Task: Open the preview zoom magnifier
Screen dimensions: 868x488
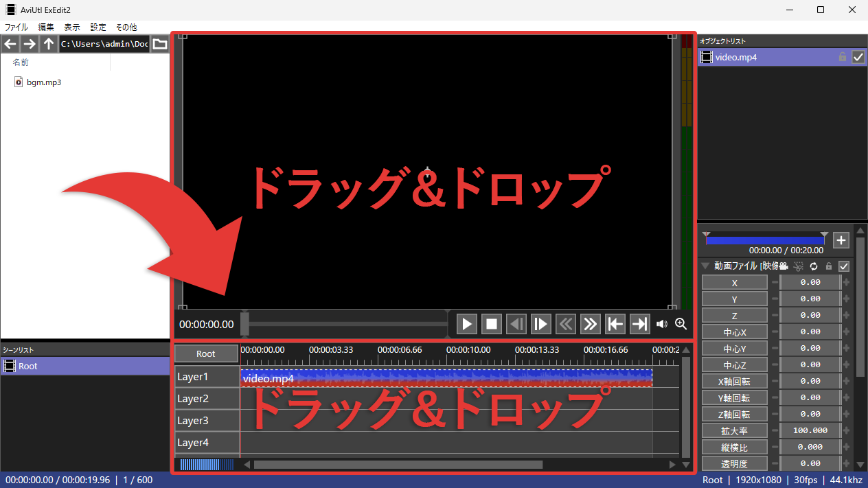Action: (x=681, y=324)
